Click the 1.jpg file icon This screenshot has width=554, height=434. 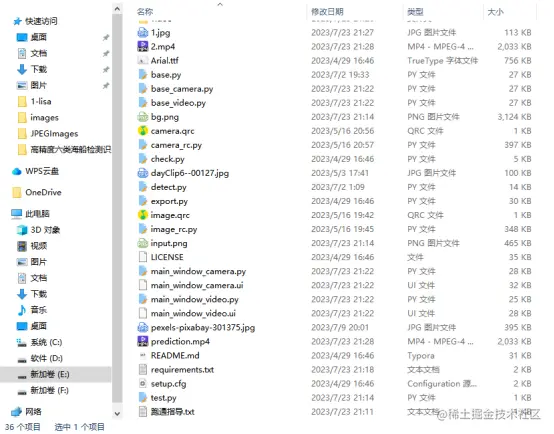tap(142, 33)
